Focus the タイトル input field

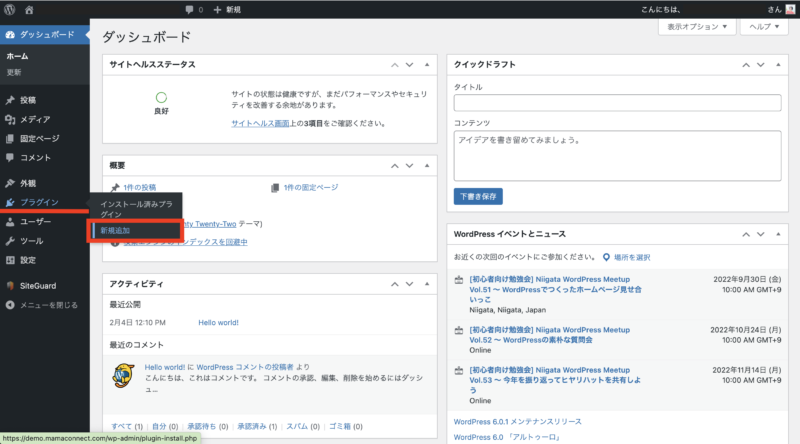click(617, 103)
